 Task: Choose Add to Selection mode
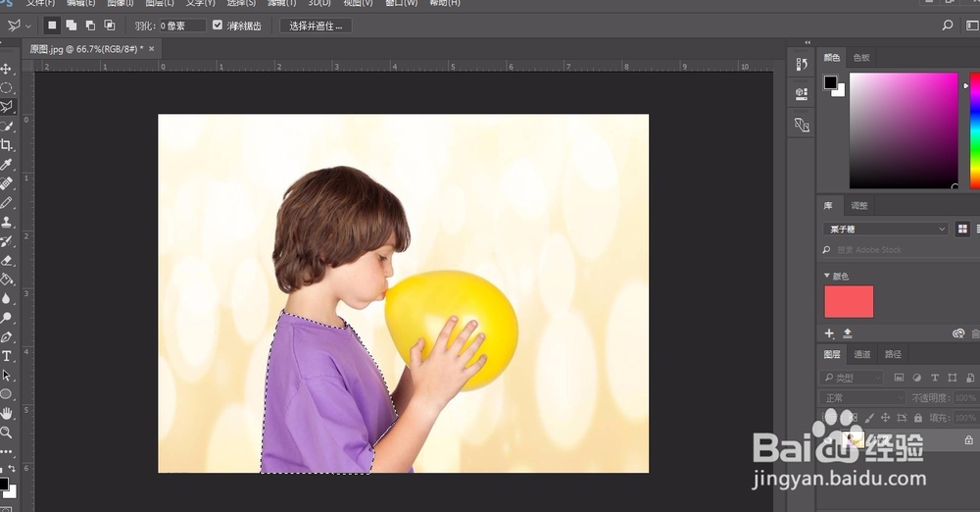pyautogui.click(x=72, y=26)
